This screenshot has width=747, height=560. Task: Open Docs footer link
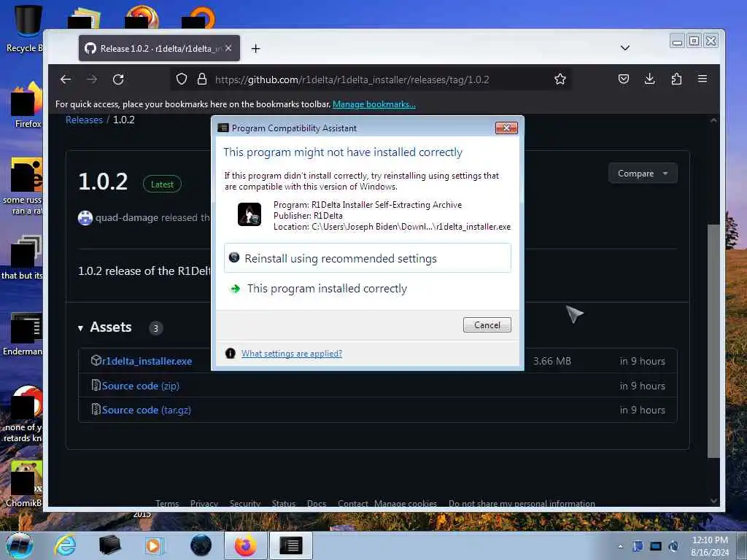(317, 503)
